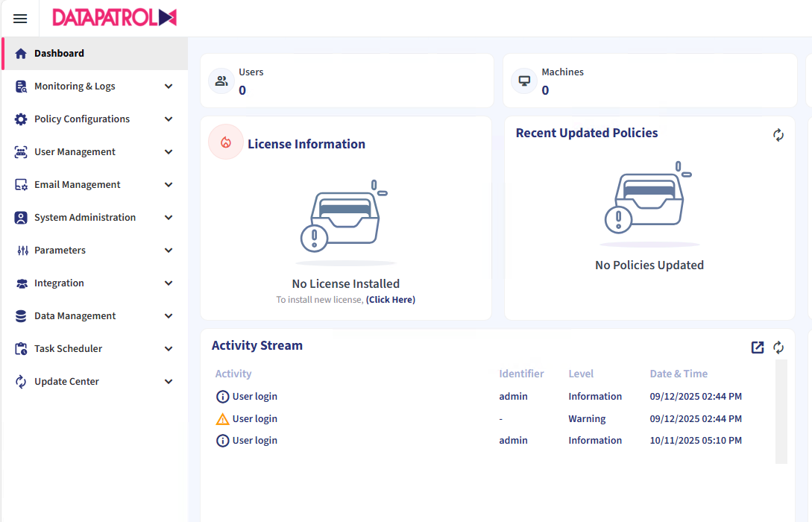Select Dashboard in the sidebar
The image size is (812, 522).
(x=60, y=54)
